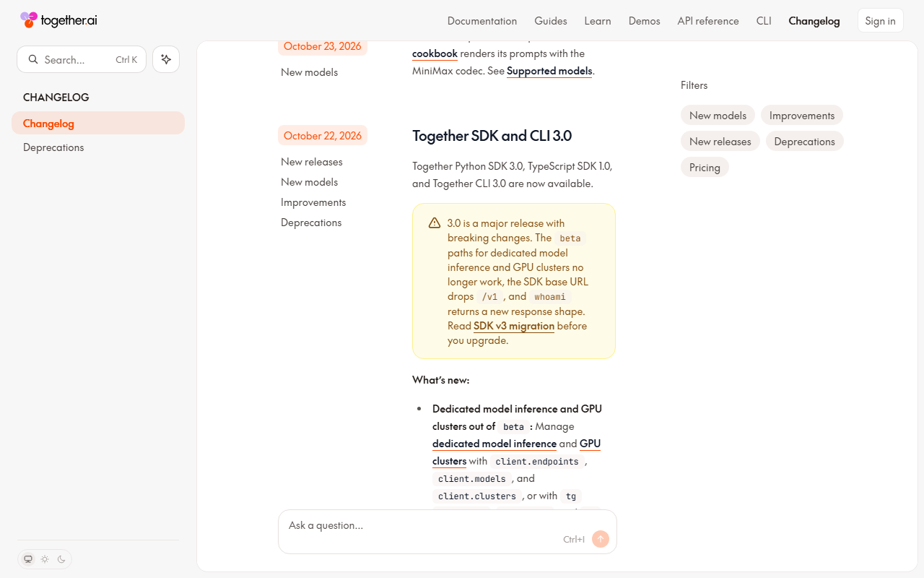924x578 pixels.
Task: Focus the Search box in sidebar
Action: pyautogui.click(x=82, y=59)
